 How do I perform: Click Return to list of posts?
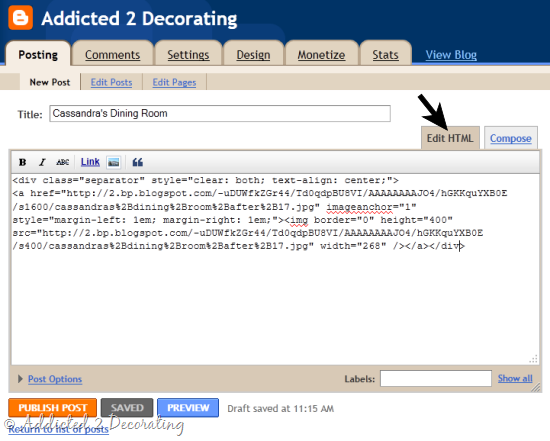[59, 429]
